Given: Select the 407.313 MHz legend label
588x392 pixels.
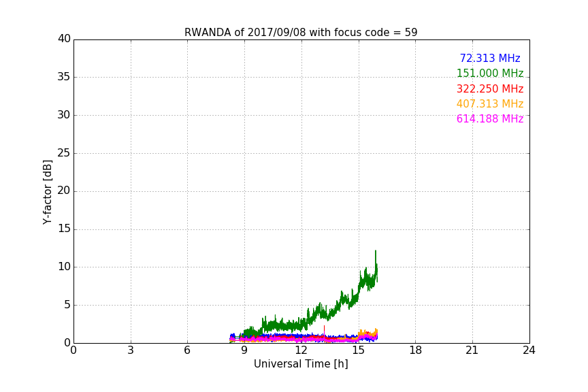Looking at the screenshot, I should coord(490,103).
